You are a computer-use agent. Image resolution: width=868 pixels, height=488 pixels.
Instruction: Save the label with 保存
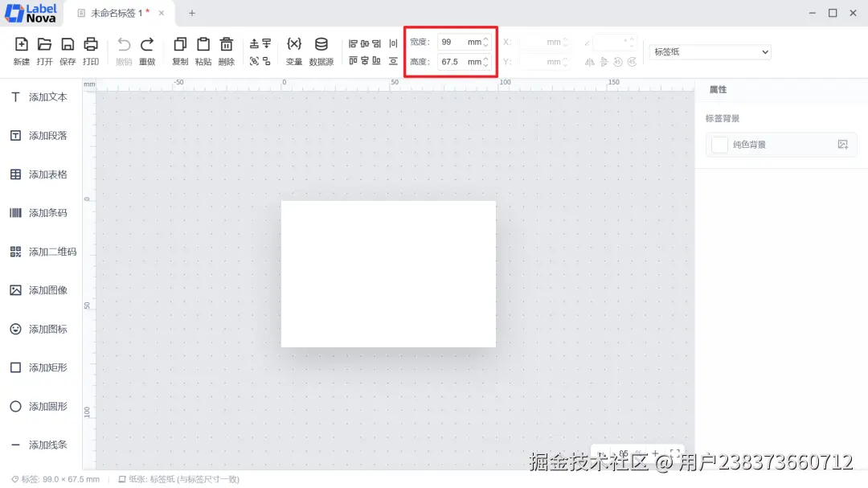(68, 51)
